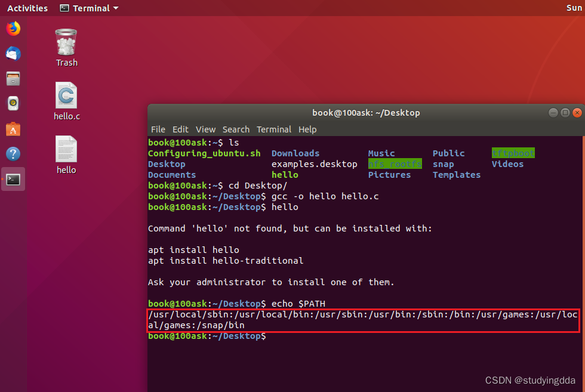
Task: Click the terminal icon in top bar
Action: coord(64,8)
